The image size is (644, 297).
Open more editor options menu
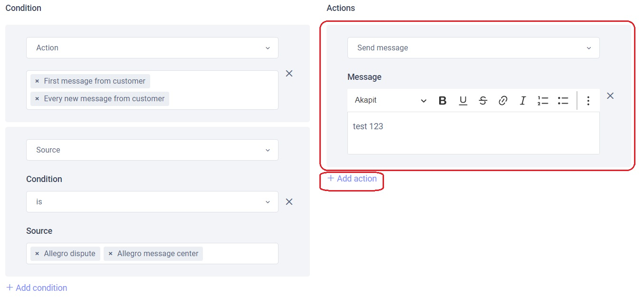point(588,100)
